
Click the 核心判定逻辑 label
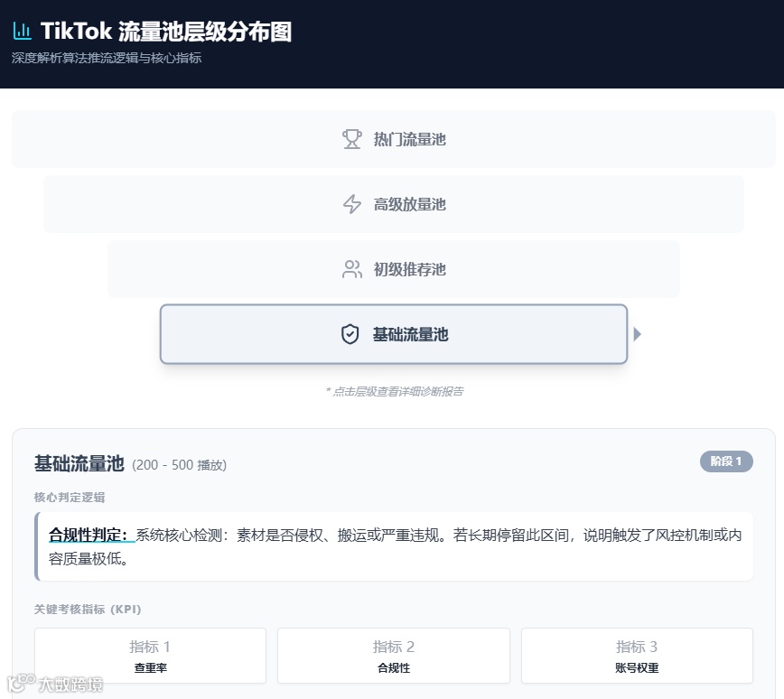pyautogui.click(x=70, y=497)
